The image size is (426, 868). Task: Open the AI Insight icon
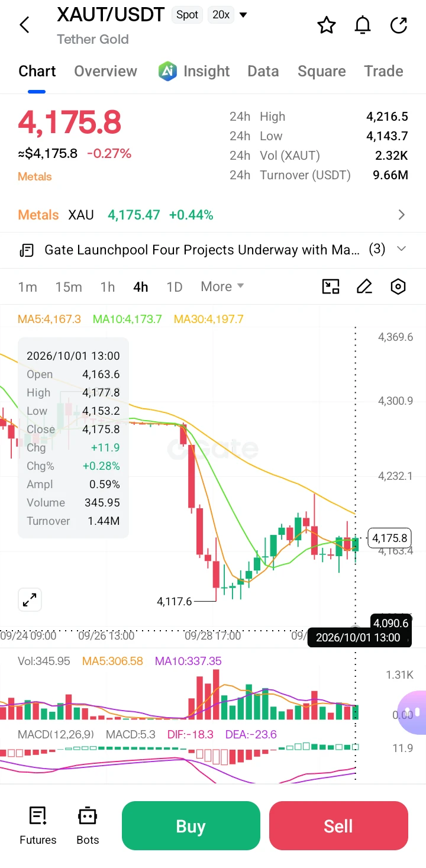coord(167,71)
